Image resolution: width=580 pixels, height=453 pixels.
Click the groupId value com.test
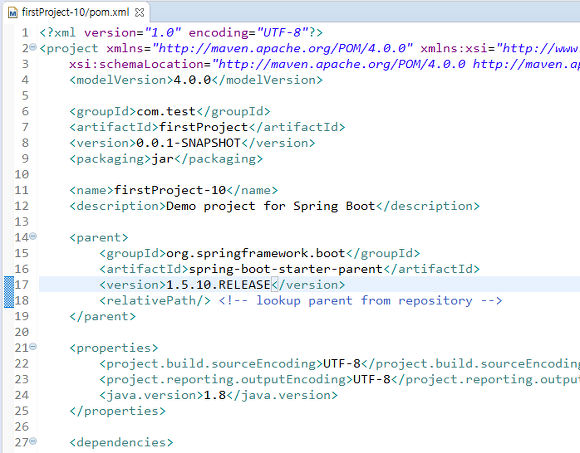tap(166, 111)
